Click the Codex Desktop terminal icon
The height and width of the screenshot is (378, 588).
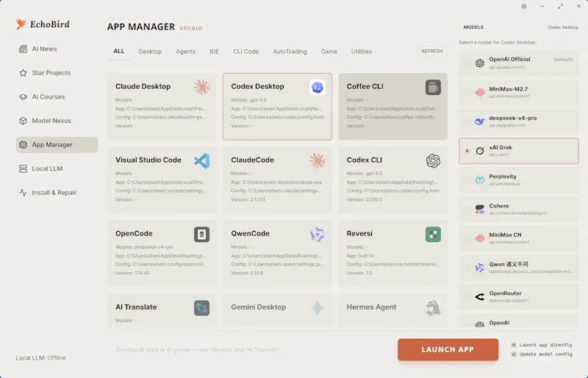point(318,87)
